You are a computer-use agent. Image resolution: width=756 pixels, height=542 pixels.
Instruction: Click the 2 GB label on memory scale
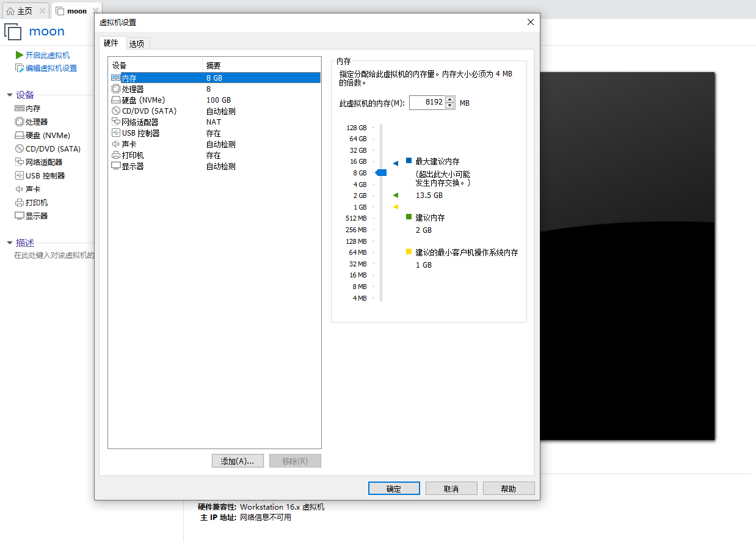pyautogui.click(x=360, y=196)
